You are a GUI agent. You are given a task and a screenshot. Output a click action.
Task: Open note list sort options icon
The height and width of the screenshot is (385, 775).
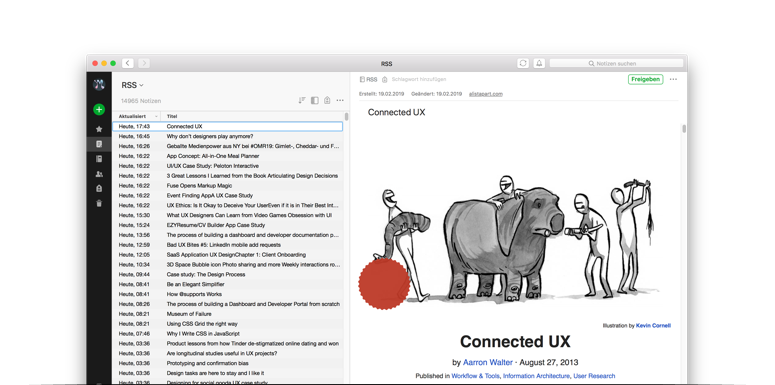coord(302,100)
